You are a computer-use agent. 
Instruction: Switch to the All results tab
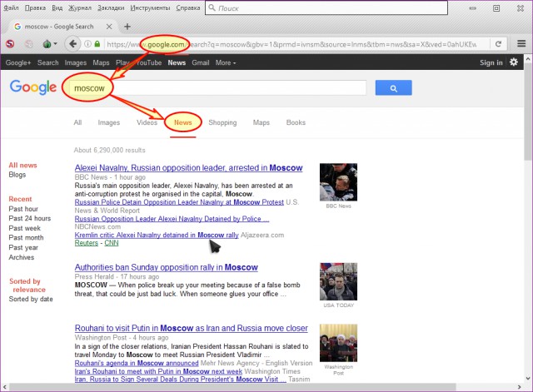coord(77,122)
